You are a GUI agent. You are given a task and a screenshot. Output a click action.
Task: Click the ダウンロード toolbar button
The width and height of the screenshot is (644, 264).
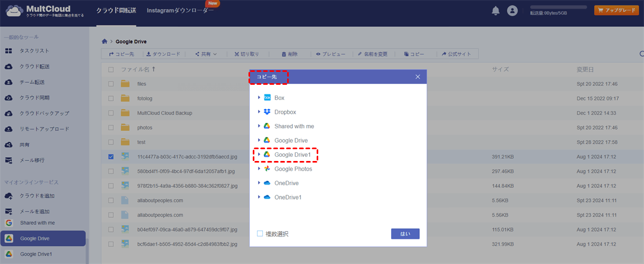(163, 54)
